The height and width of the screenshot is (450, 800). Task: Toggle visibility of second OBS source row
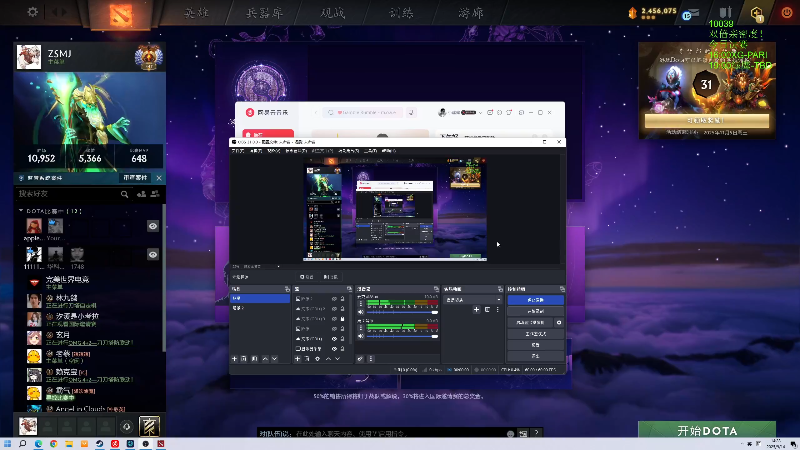(335, 309)
